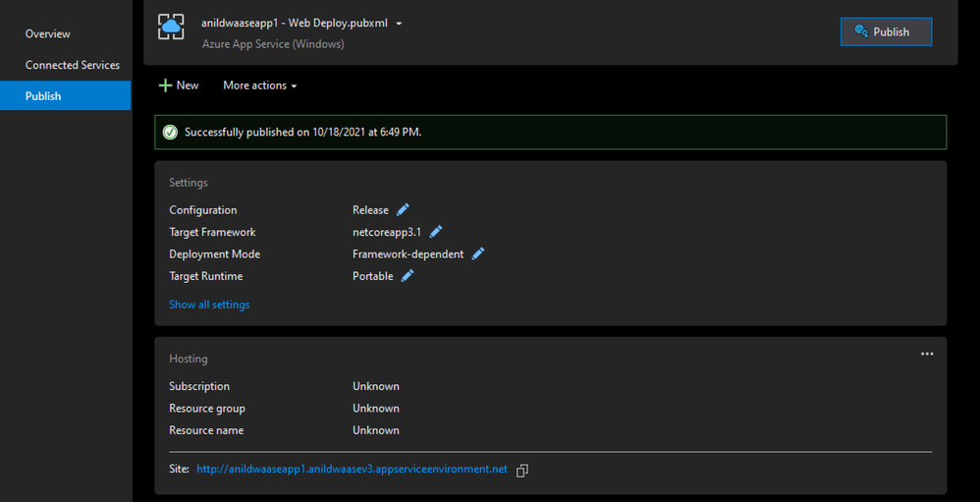
Task: Click New to add a publish profile
Action: click(179, 85)
